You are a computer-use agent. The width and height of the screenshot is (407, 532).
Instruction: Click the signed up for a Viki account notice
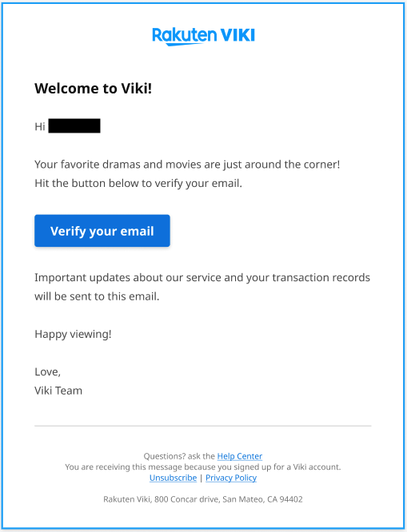tap(203, 466)
